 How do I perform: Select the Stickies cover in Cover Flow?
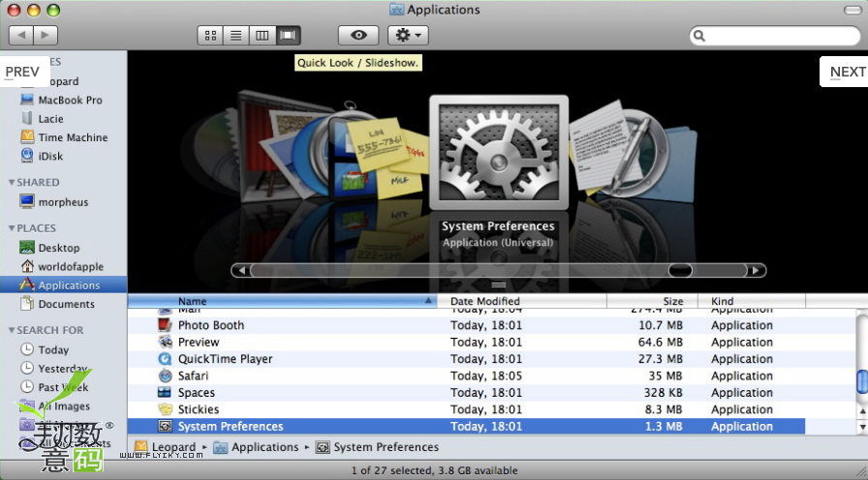pos(387,158)
